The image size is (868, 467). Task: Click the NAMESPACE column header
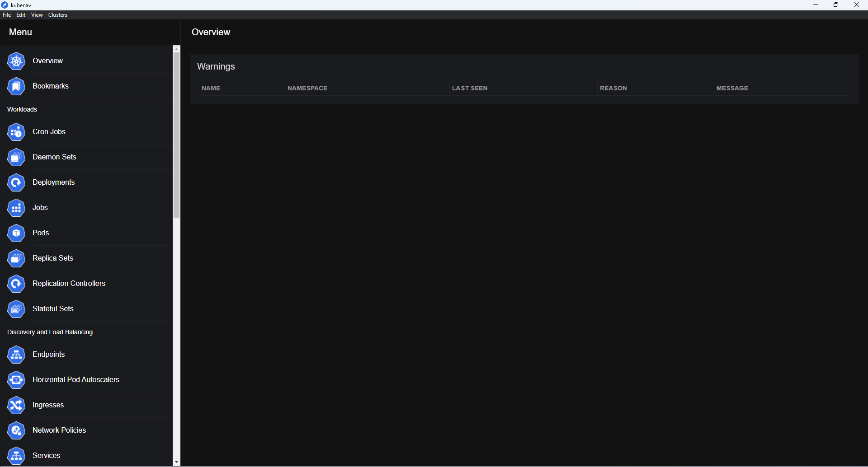(307, 88)
